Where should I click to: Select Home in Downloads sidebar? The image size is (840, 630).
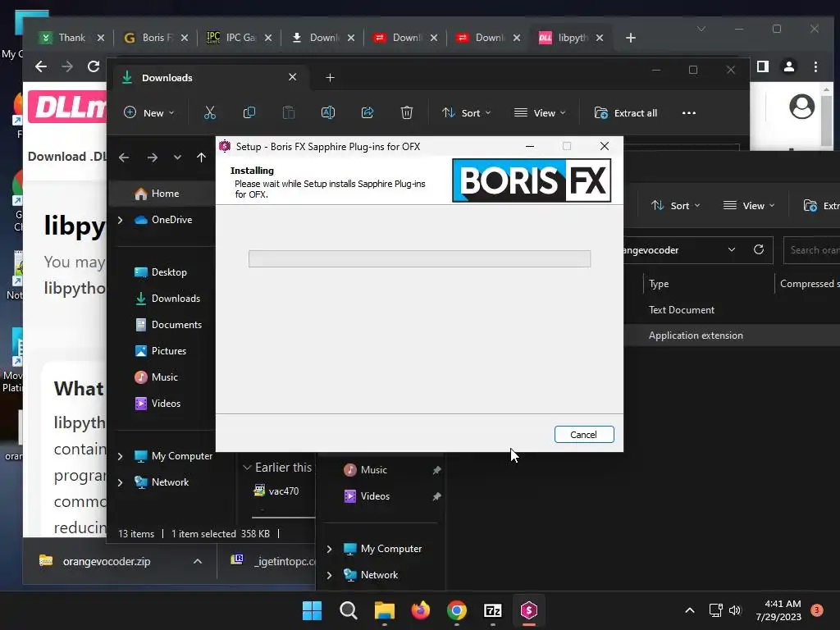[x=162, y=194]
